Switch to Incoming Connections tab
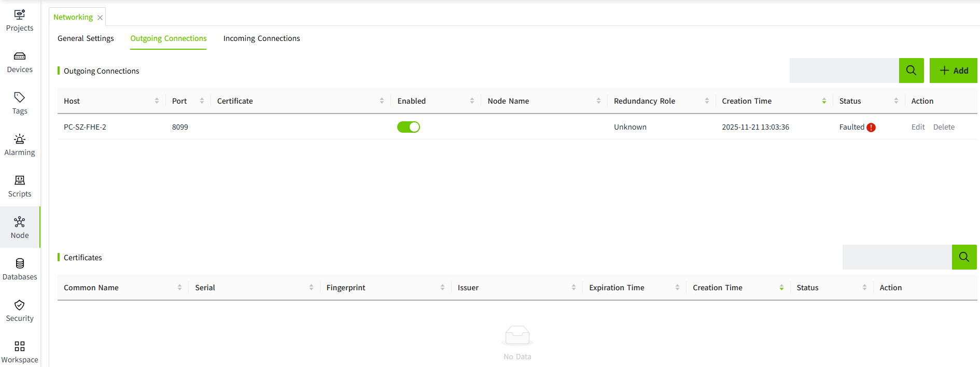Image resolution: width=980 pixels, height=367 pixels. (x=261, y=38)
